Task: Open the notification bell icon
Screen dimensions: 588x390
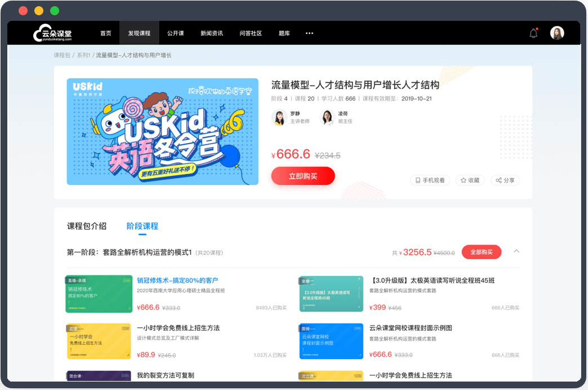Action: (533, 33)
